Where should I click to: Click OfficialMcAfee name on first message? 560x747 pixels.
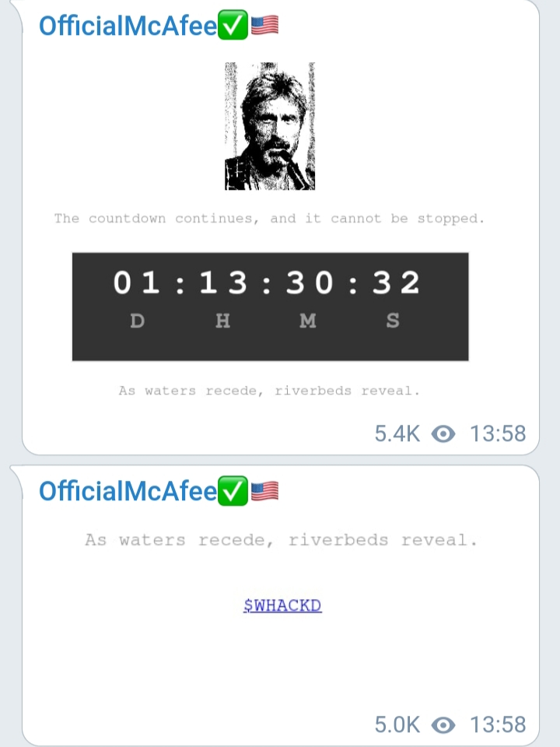(128, 25)
